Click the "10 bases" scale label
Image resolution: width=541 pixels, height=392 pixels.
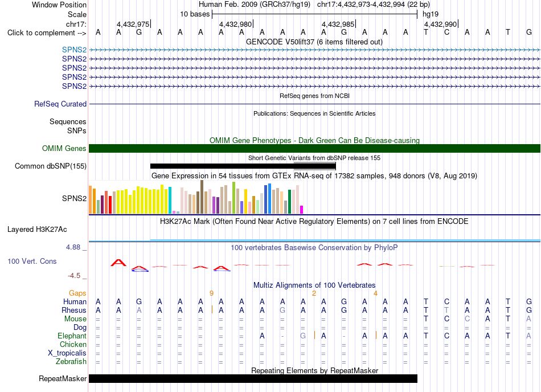[x=195, y=14]
